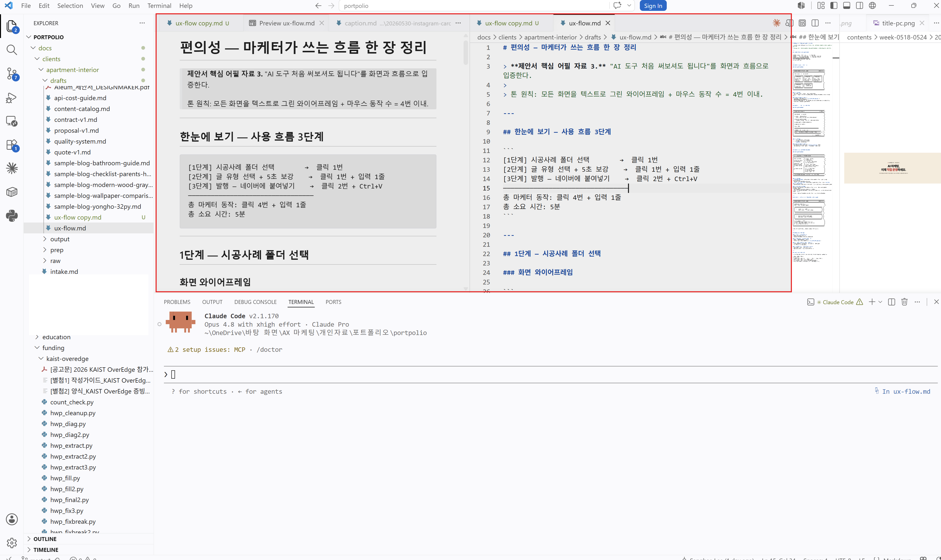
Task: Collapse the apartment-interior folder
Action: (41, 70)
